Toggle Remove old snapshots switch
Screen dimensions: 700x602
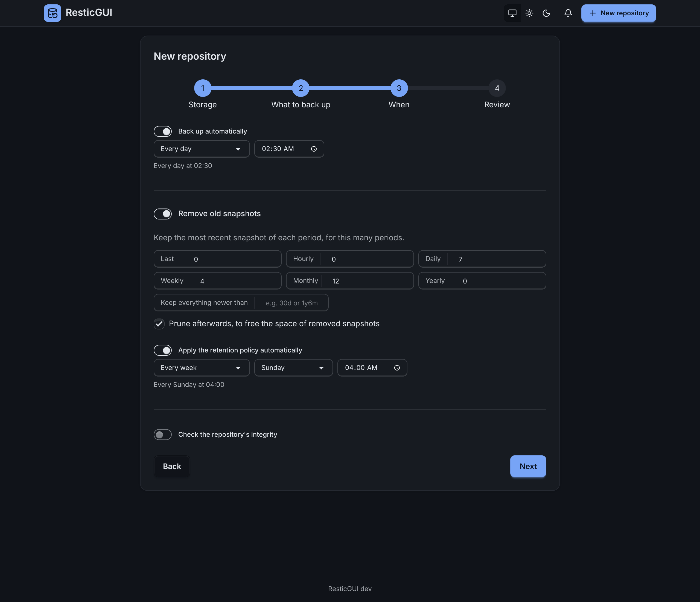163,214
